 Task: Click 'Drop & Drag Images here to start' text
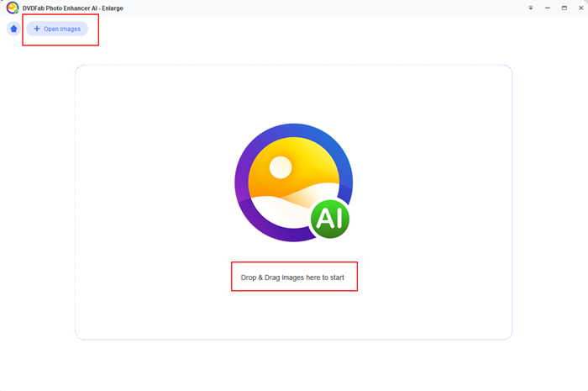pos(292,277)
